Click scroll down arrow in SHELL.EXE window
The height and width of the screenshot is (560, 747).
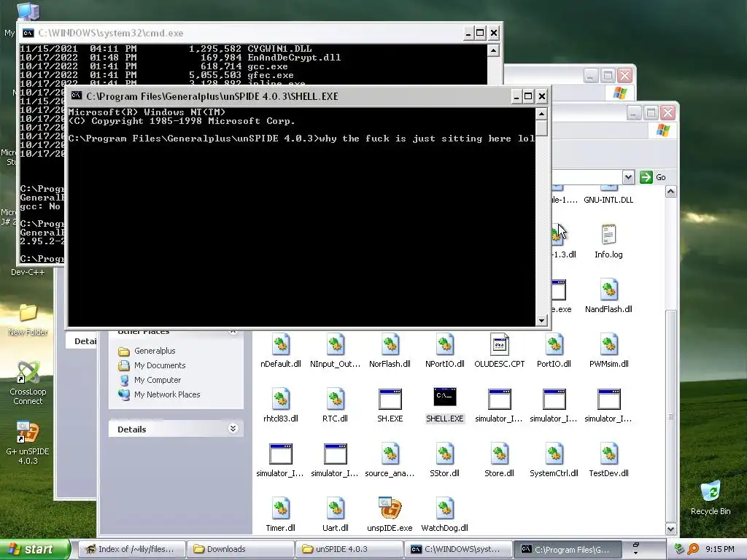tap(541, 321)
